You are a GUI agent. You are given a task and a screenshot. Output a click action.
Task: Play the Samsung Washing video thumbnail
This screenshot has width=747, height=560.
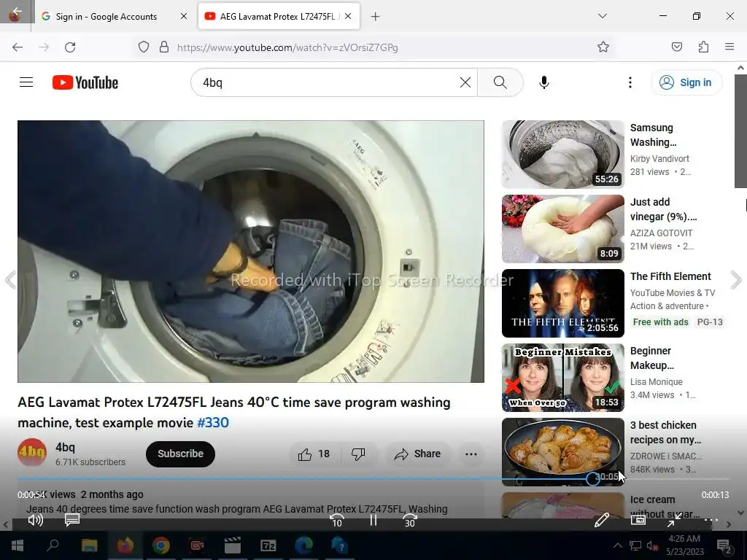tap(562, 155)
